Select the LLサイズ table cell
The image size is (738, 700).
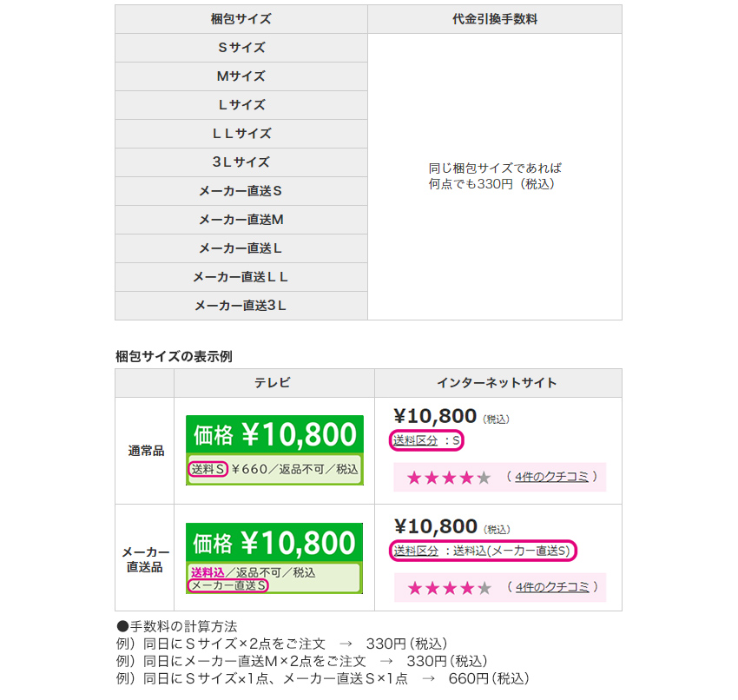[x=241, y=134]
